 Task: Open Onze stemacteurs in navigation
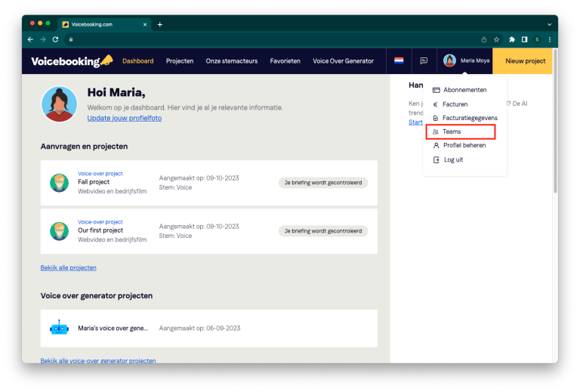pyautogui.click(x=232, y=61)
